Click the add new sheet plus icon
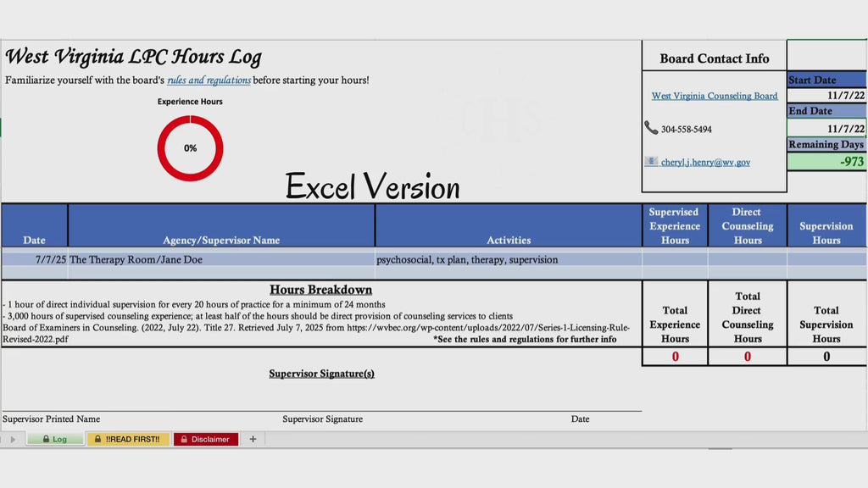 click(253, 439)
